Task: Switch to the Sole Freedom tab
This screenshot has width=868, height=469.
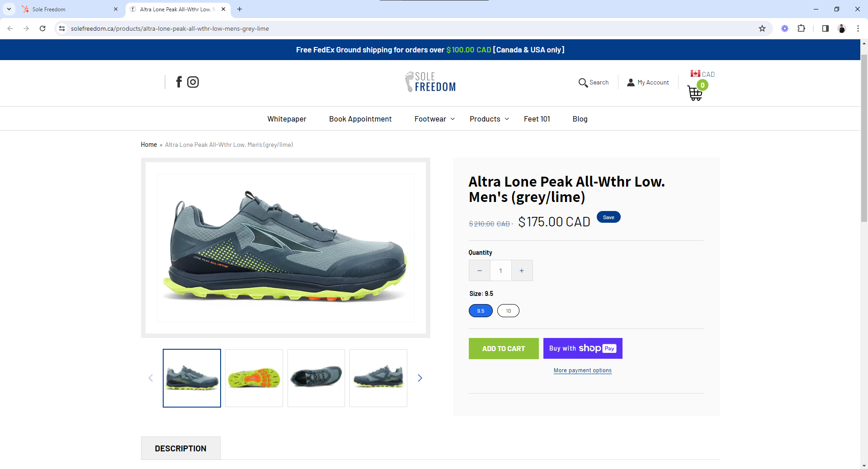Action: 69,9
